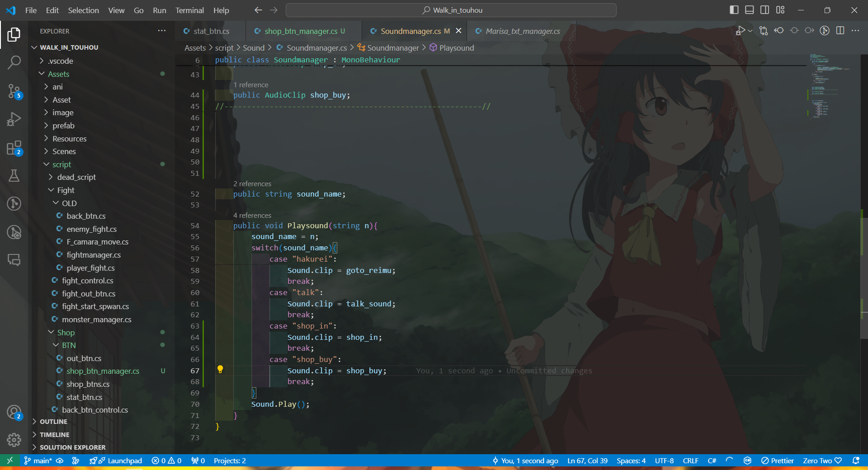Open the Explorer view icon
Screen dimensions: 868x470
click(14, 34)
